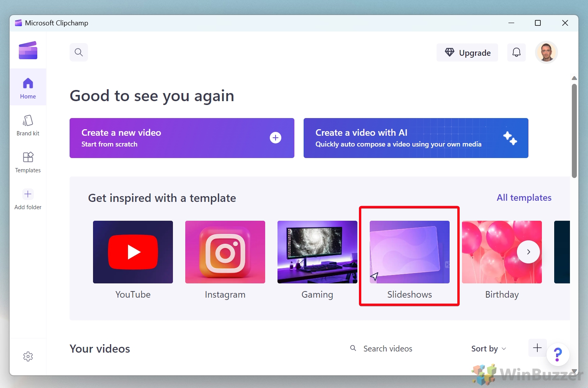
Task: Click the Birthday label text
Action: pos(502,295)
